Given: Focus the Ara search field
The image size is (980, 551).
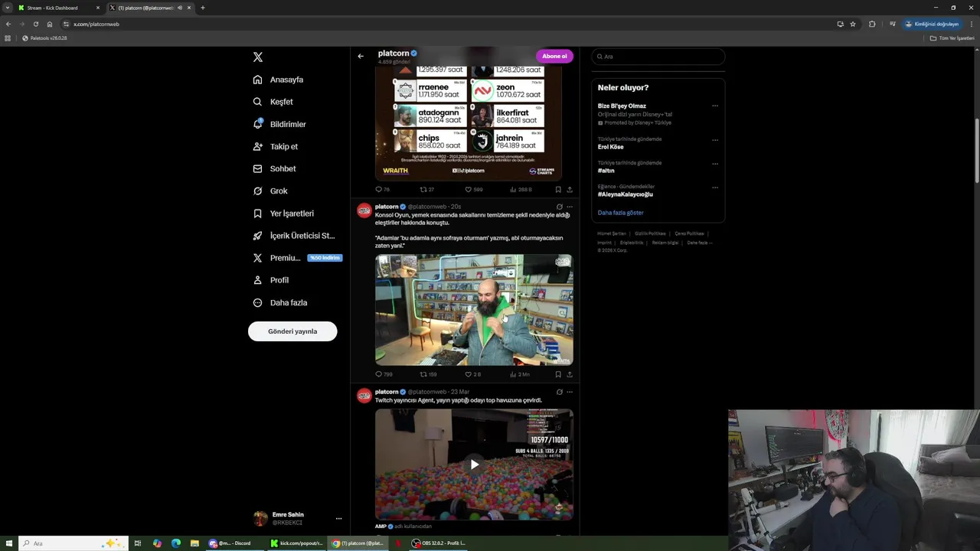Looking at the screenshot, I should coord(658,57).
